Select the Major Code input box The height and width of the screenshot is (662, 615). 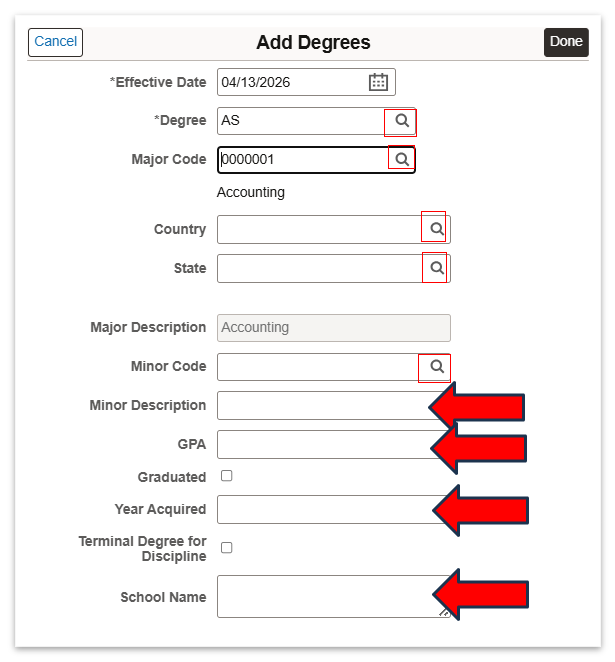[x=300, y=159]
